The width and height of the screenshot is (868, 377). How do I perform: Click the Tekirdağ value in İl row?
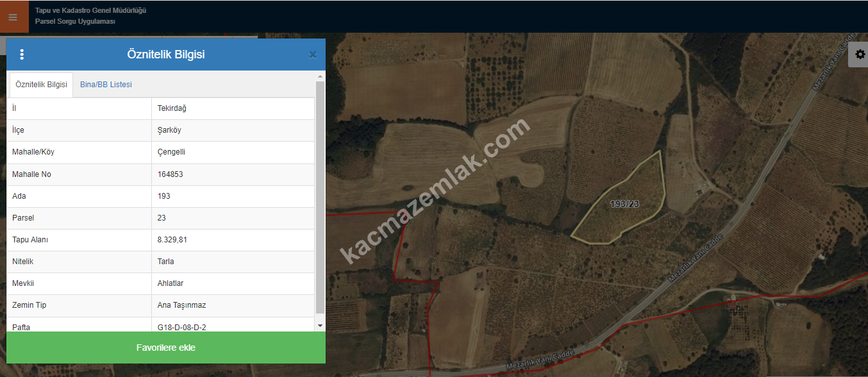click(172, 108)
